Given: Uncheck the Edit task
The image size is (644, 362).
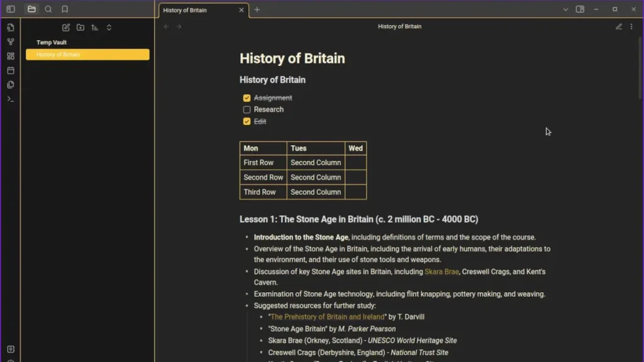Looking at the screenshot, I should [247, 121].
